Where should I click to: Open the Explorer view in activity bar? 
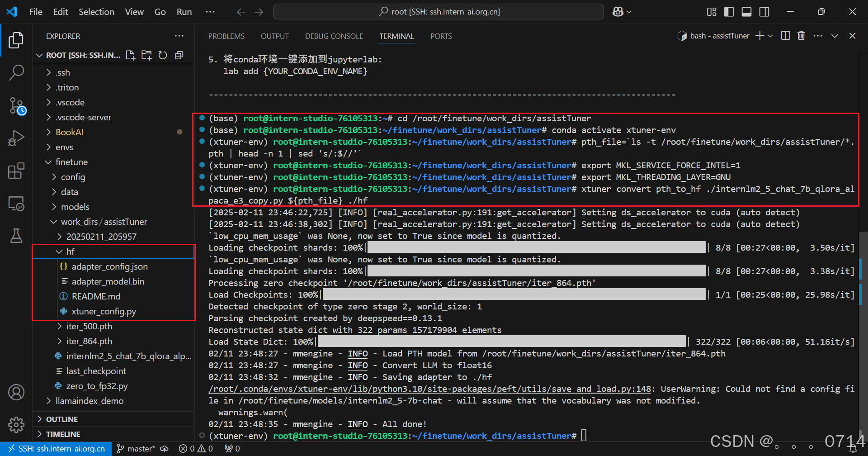pos(16,41)
